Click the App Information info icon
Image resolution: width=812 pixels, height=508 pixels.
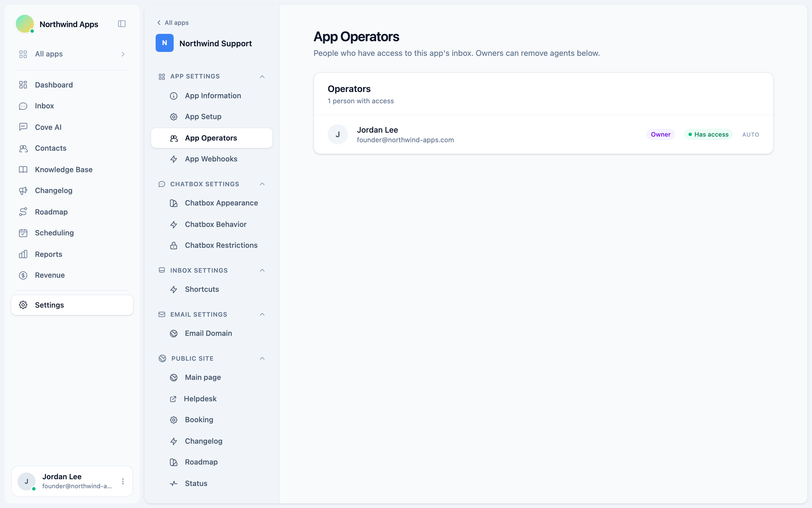pos(173,96)
